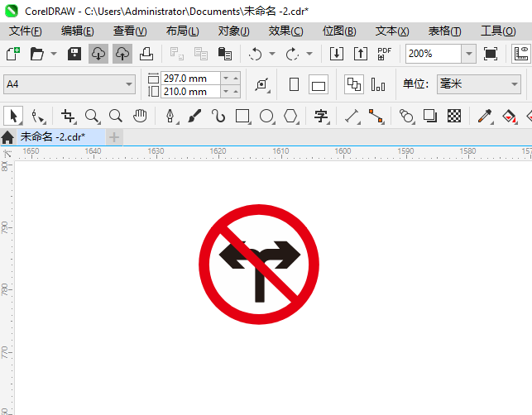Select the second magnifier tool without a flyout
Screen dimensions: 532x415
tap(116, 116)
